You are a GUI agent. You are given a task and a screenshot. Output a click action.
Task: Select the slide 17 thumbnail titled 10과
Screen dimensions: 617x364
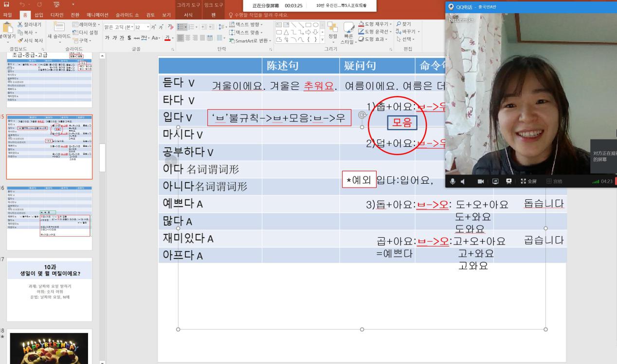pos(50,289)
